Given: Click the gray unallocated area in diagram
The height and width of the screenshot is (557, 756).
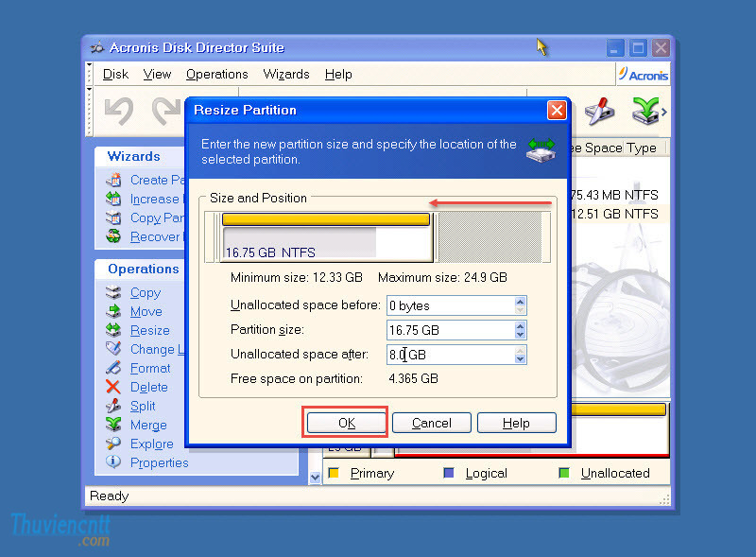Looking at the screenshot, I should pyautogui.click(x=490, y=237).
